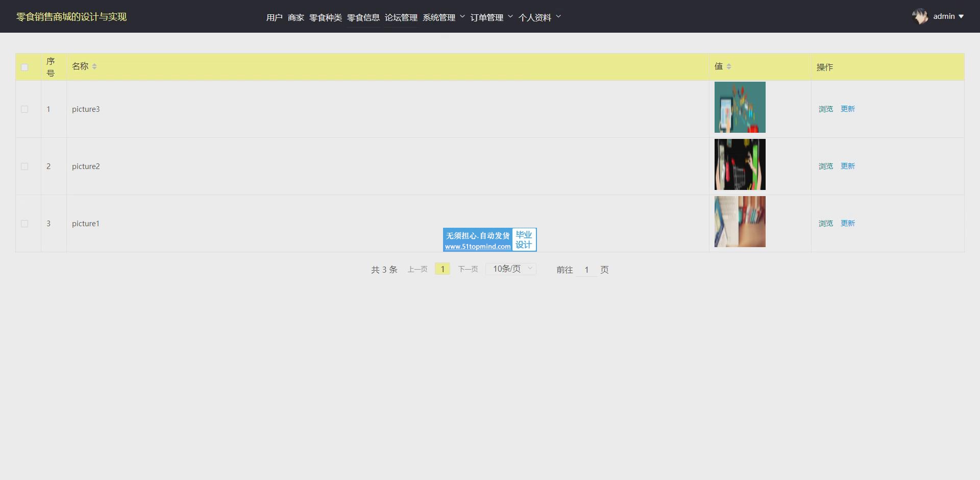Go to 零食种类 menu
Image resolution: width=980 pixels, height=480 pixels.
tap(325, 17)
